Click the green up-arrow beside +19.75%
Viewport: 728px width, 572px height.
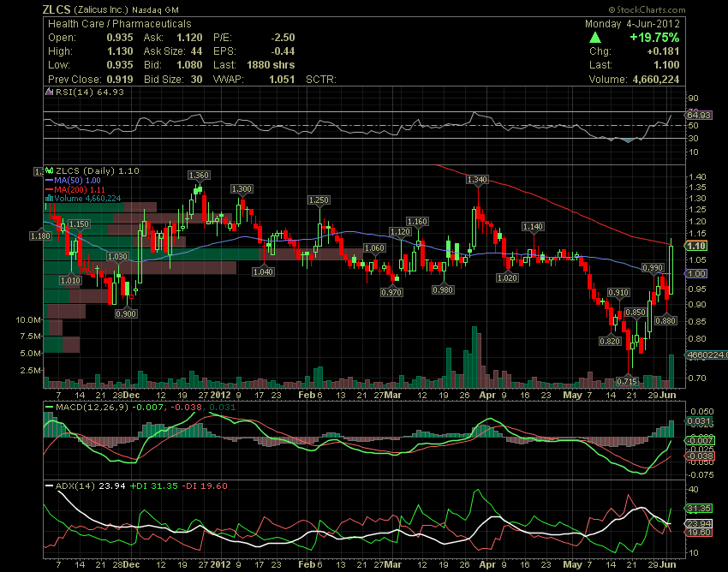pyautogui.click(x=595, y=38)
